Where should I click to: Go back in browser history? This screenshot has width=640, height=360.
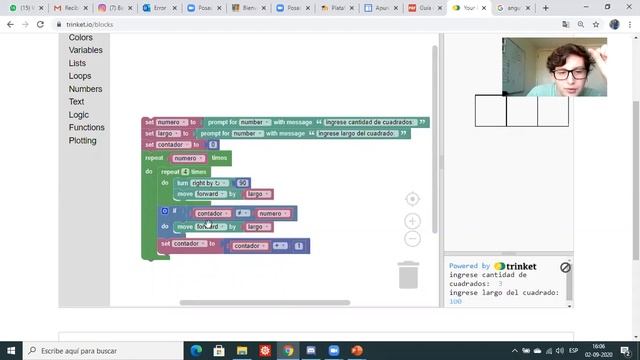tap(10, 24)
